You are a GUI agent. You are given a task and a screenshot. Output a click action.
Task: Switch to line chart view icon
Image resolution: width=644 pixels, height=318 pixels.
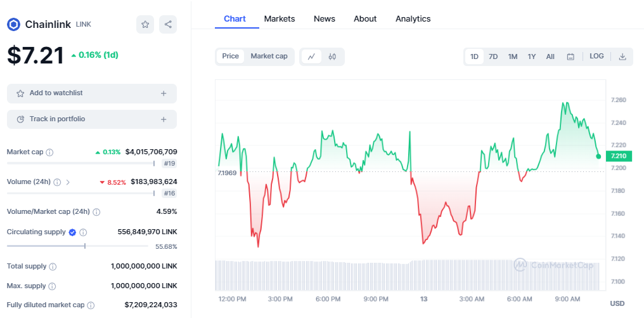tap(311, 56)
